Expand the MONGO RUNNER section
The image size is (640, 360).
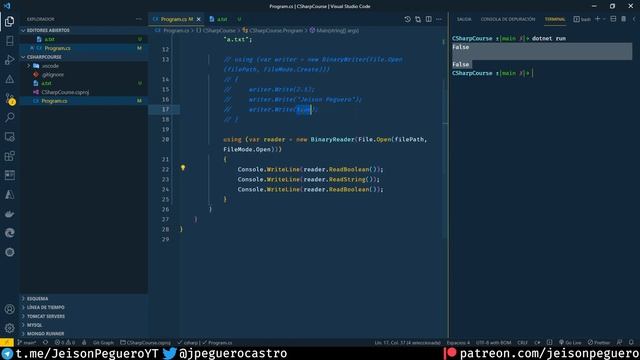click(84, 333)
